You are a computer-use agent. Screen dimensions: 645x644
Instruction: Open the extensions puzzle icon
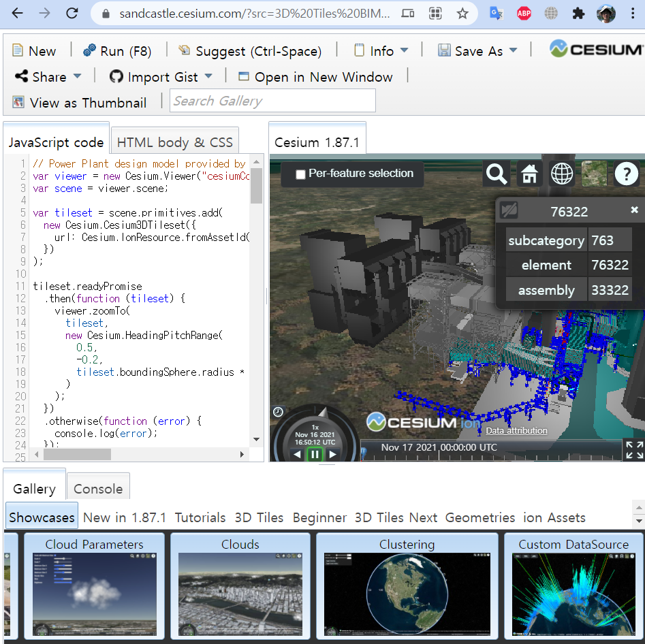[x=578, y=14]
